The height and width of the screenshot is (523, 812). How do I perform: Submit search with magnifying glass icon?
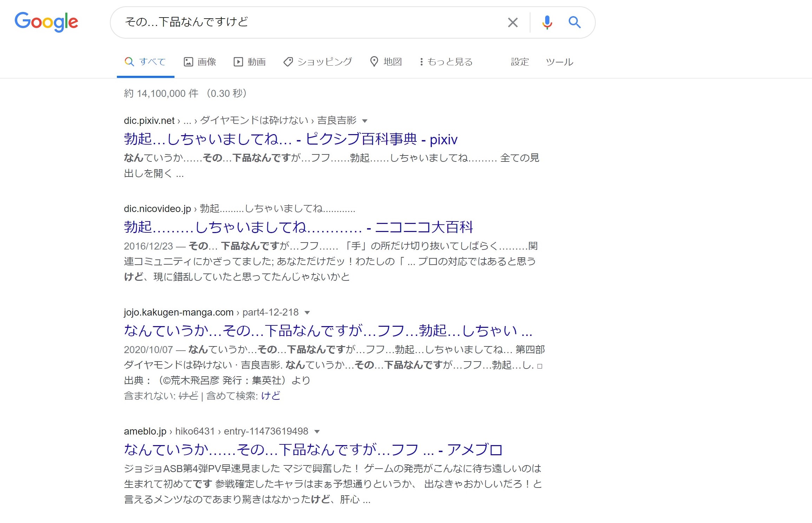pyautogui.click(x=575, y=22)
